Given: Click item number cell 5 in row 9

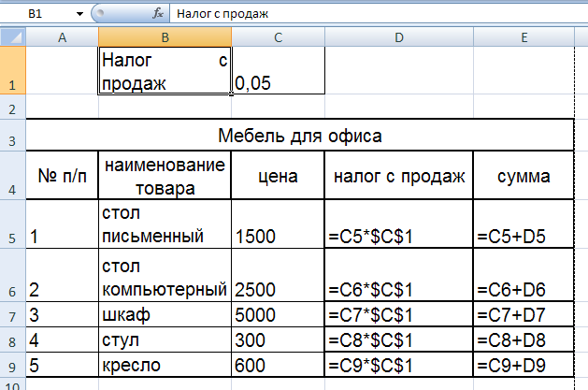Looking at the screenshot, I should (x=63, y=365).
